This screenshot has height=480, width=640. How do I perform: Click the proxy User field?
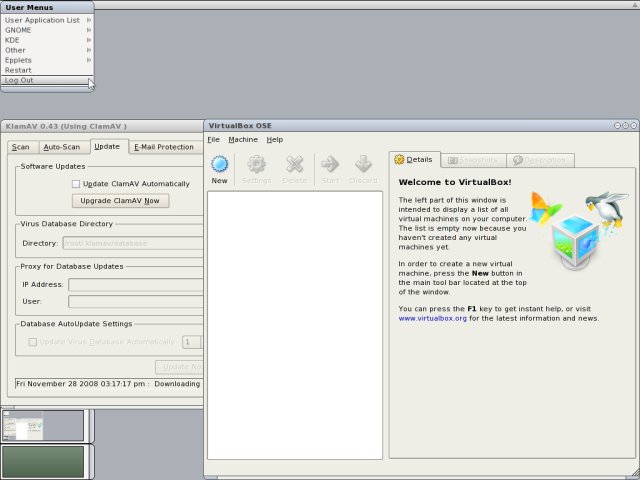tap(136, 302)
